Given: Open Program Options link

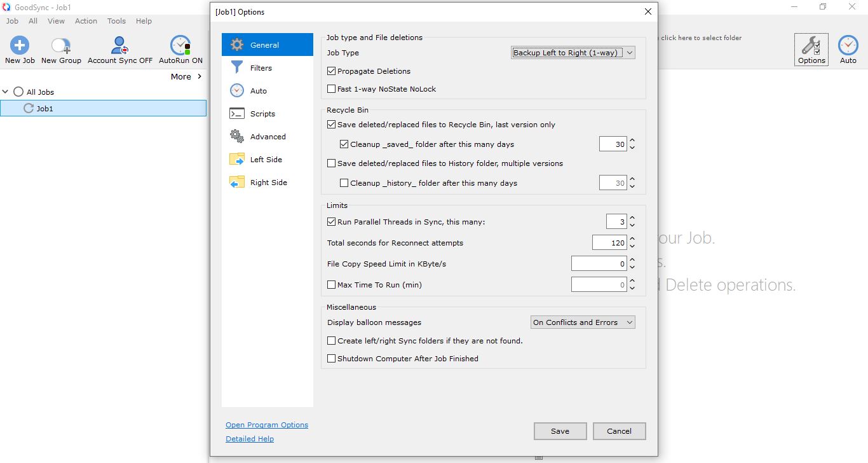Looking at the screenshot, I should [267, 425].
